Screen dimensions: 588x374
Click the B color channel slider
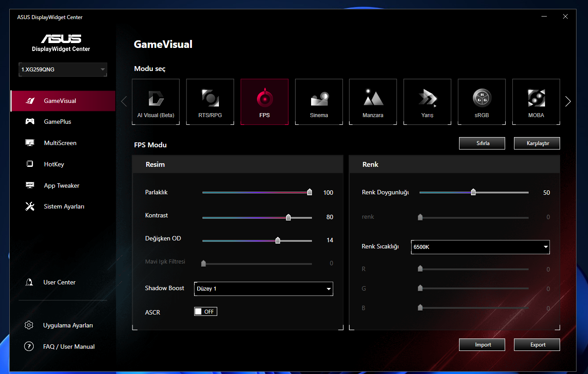(x=474, y=307)
